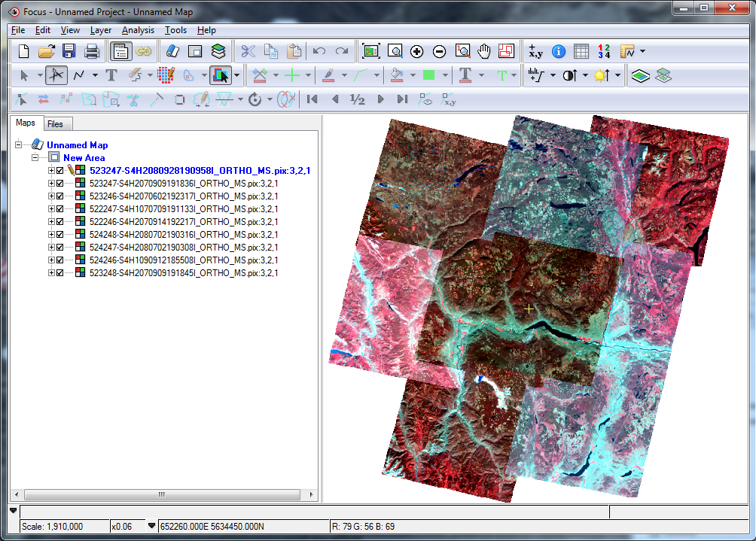Viewport: 756px width, 541px height.
Task: Switch to the Files tab
Action: pyautogui.click(x=55, y=124)
